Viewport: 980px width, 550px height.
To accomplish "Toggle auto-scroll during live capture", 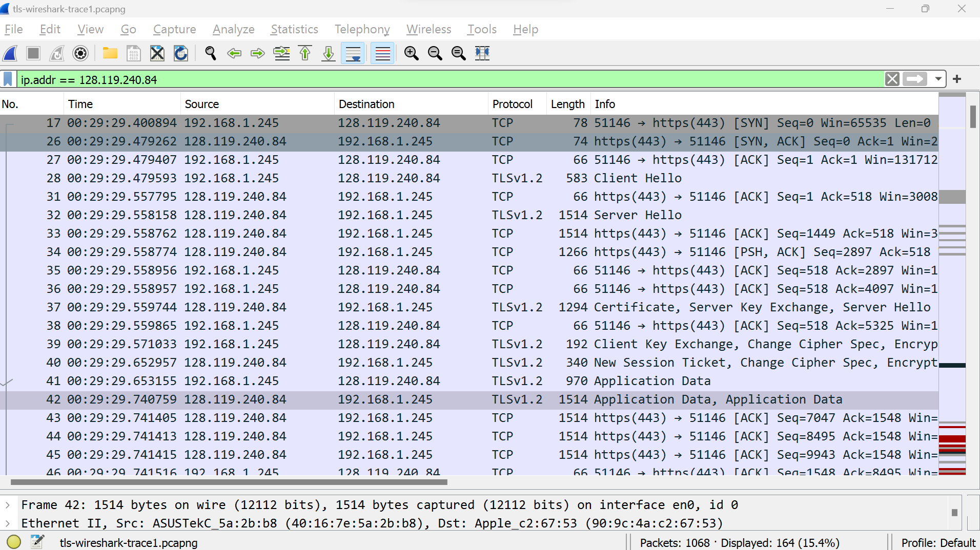I will [x=353, y=53].
